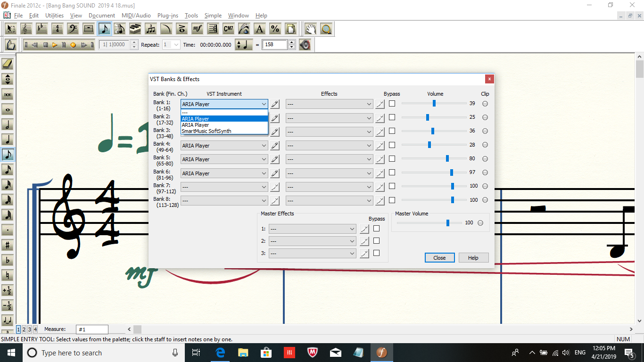The image size is (644, 362).
Task: Open the Plug-ins menu
Action: click(x=168, y=16)
